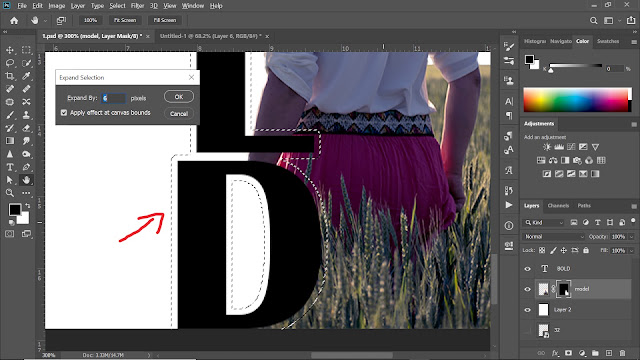Viewport: 640px width, 360px height.
Task: Open the search magnifier icon top right
Action: (593, 20)
